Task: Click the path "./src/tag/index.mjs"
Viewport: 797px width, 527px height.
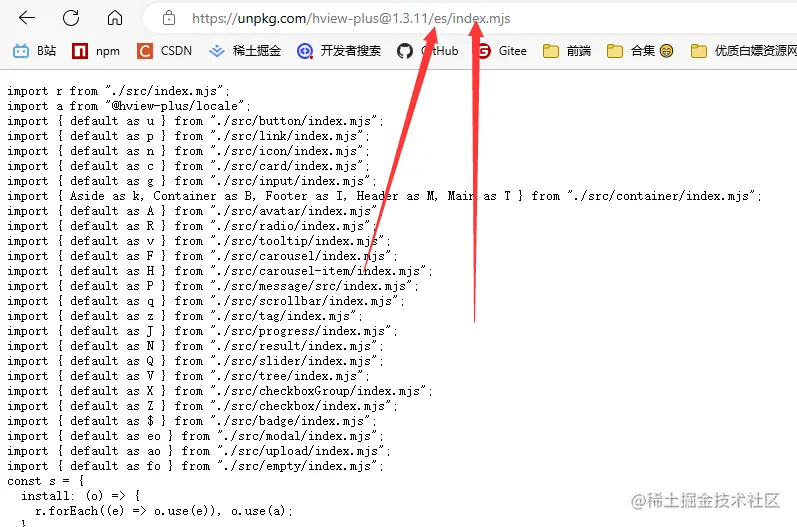Action: (284, 316)
